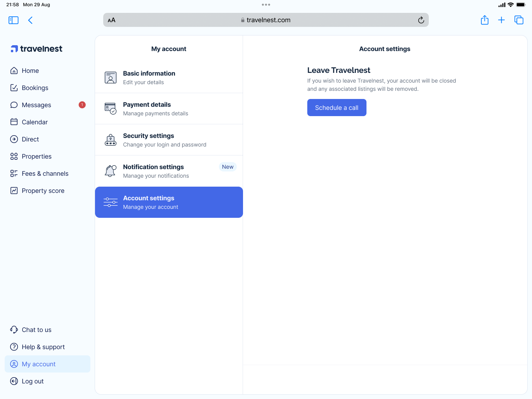The image size is (532, 399).
Task: Tap the three-dot multitasking control
Action: [x=266, y=5]
